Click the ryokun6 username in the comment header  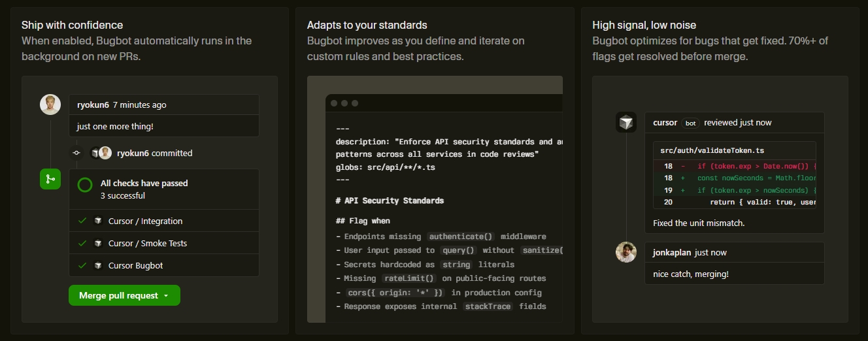coord(93,105)
